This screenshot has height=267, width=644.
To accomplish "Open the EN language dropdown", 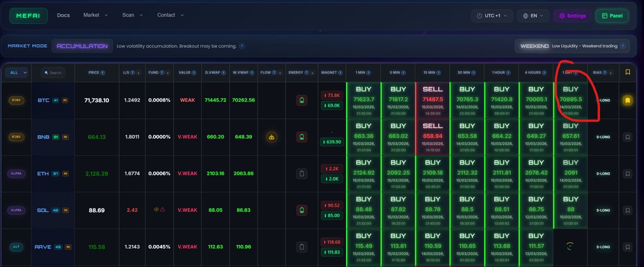I will (533, 16).
